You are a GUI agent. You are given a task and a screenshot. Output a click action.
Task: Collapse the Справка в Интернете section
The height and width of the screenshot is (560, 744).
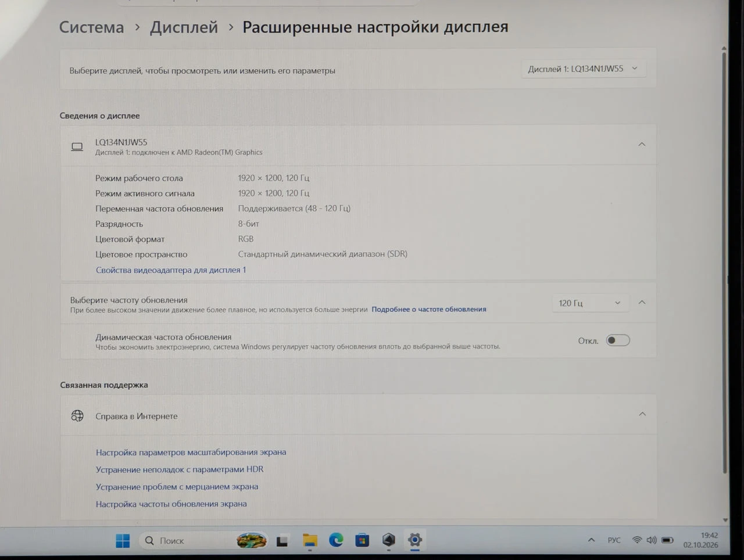[642, 414]
